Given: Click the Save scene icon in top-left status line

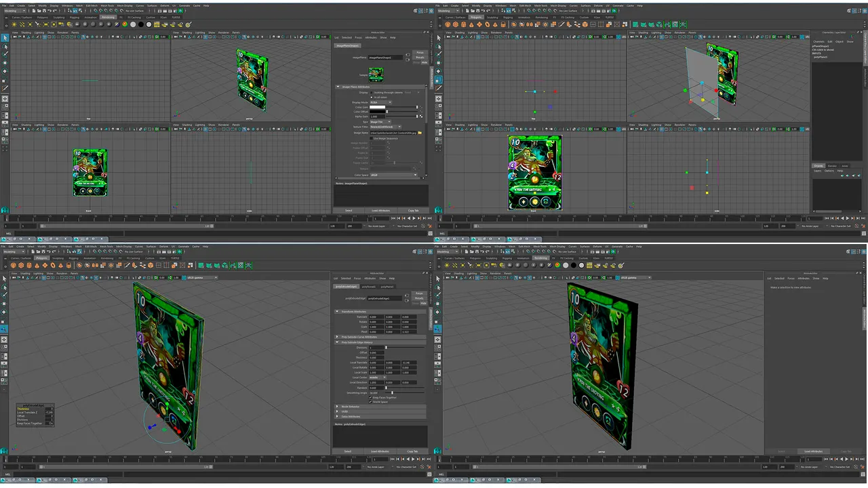Looking at the screenshot, I should 44,11.
